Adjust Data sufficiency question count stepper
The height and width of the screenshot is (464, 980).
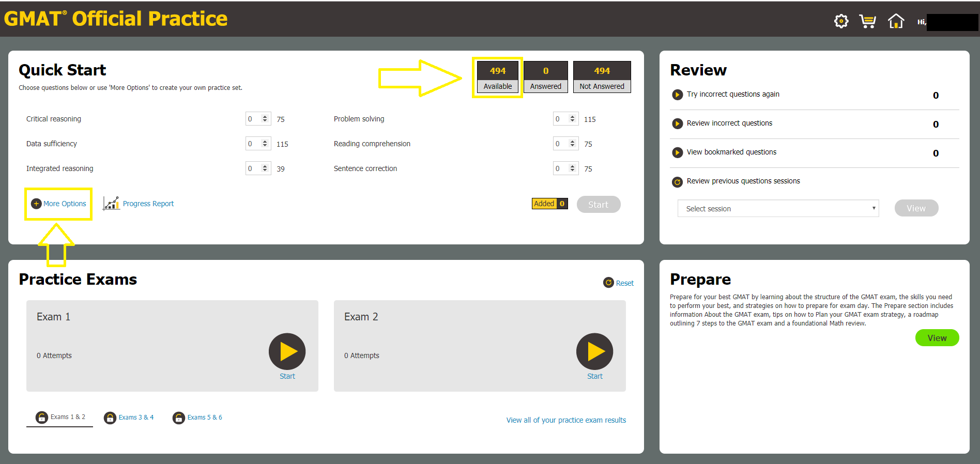tap(265, 144)
